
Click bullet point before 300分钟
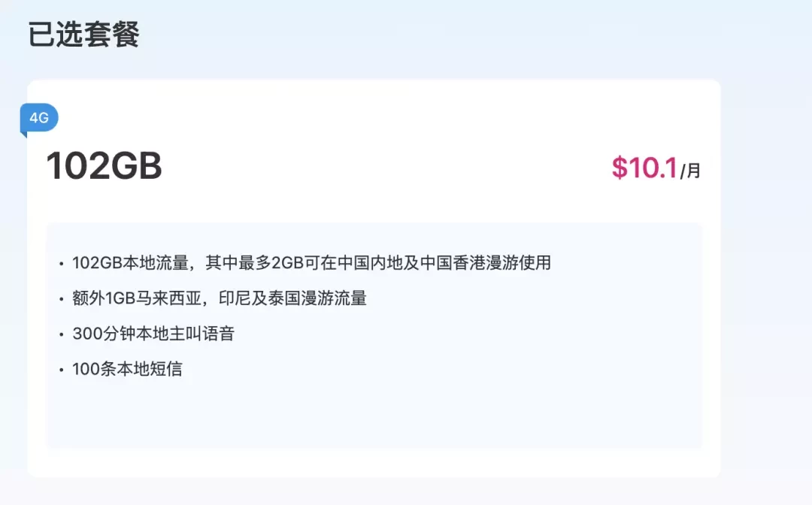pyautogui.click(x=61, y=334)
